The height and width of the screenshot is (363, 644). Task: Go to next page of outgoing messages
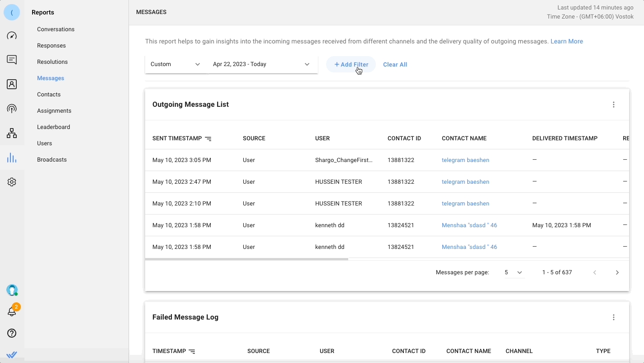pos(617,272)
